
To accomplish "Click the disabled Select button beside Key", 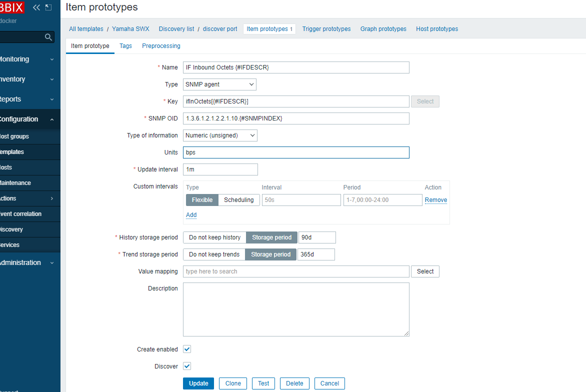I will (425, 101).
